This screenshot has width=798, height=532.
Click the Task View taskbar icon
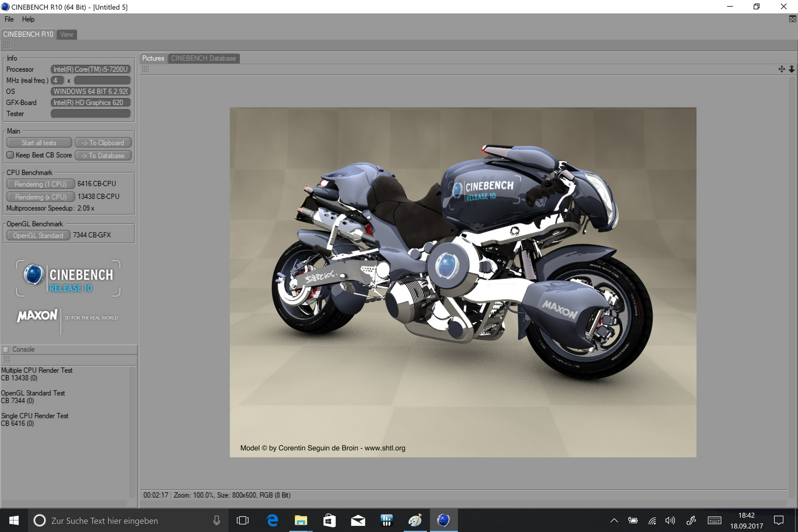click(243, 520)
